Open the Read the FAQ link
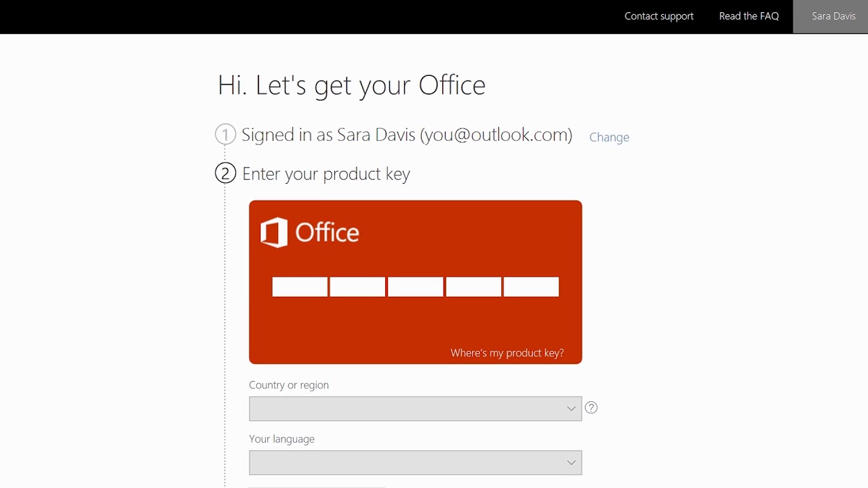868x488 pixels. coord(749,16)
